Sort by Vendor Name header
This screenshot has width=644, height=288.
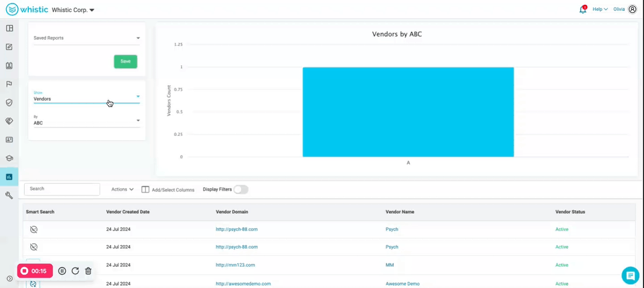pos(400,212)
